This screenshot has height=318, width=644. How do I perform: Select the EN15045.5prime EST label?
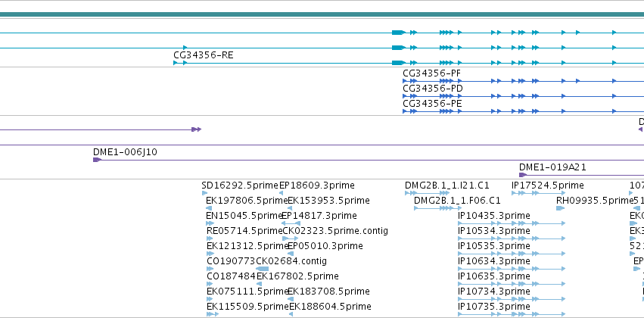(x=244, y=216)
